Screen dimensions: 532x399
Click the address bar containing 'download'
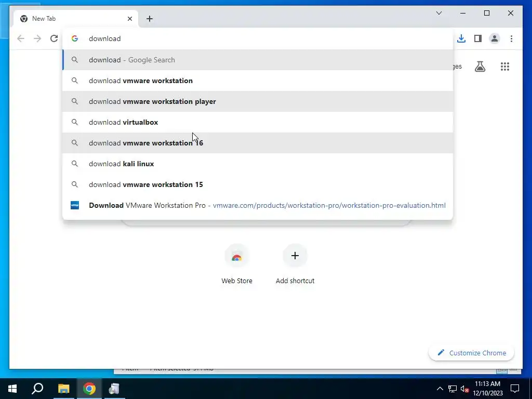258,38
